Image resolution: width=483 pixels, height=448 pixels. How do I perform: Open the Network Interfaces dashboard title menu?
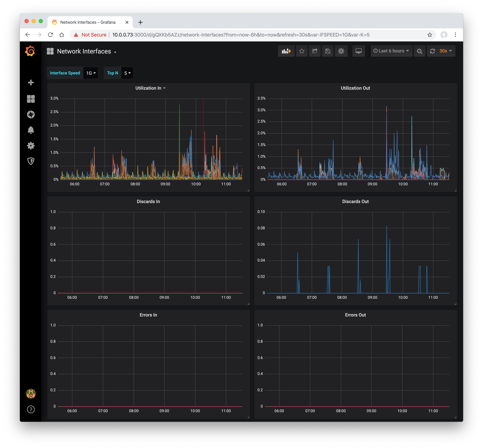tap(84, 51)
